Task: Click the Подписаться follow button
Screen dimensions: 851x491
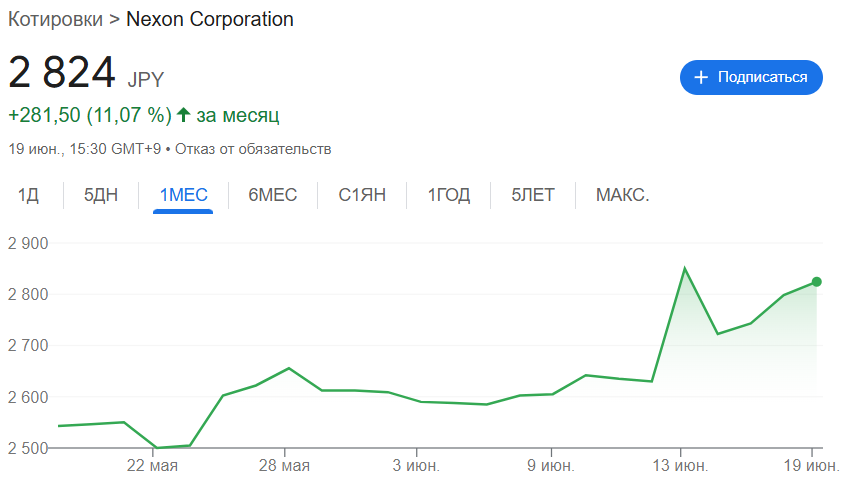Action: (x=750, y=77)
